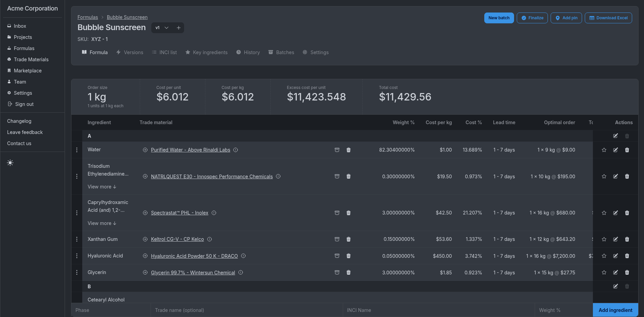Click the Trade name (optional) field
Image resolution: width=644 pixels, height=317 pixels.
[247, 310]
